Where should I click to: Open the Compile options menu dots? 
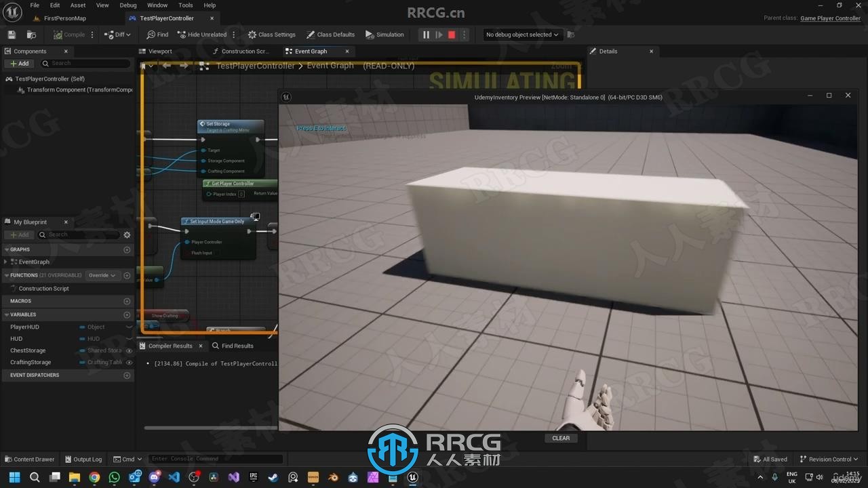(92, 35)
